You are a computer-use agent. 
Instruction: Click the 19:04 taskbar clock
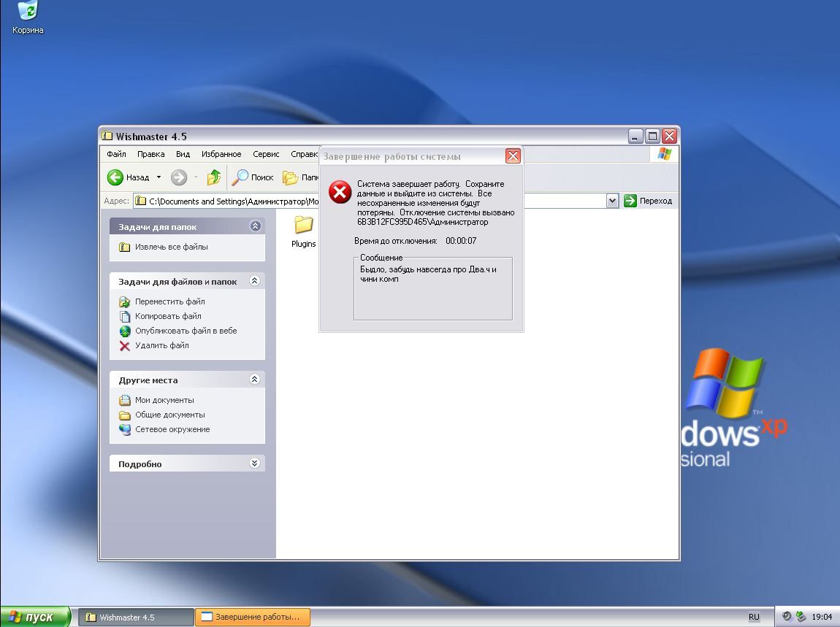click(x=822, y=617)
